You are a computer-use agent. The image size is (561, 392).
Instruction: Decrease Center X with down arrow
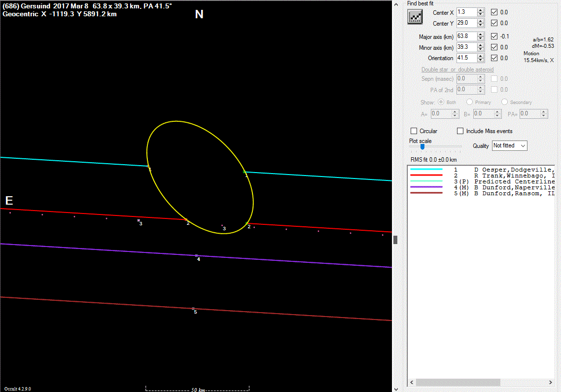coord(481,14)
